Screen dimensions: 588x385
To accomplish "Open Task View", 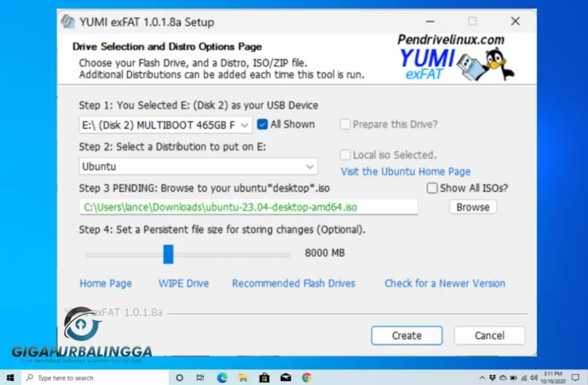I will tap(200, 378).
